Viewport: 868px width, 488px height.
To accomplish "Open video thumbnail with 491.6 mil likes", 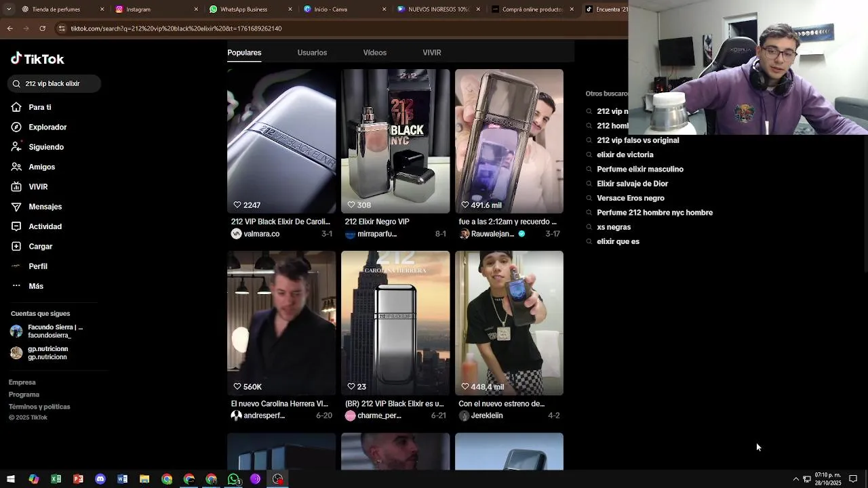I will pyautogui.click(x=509, y=141).
